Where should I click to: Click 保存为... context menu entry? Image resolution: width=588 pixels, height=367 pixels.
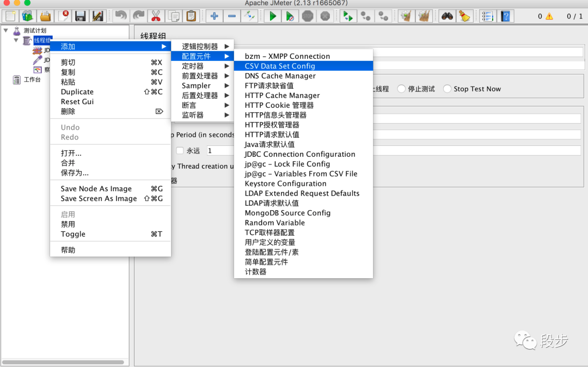coord(111,173)
